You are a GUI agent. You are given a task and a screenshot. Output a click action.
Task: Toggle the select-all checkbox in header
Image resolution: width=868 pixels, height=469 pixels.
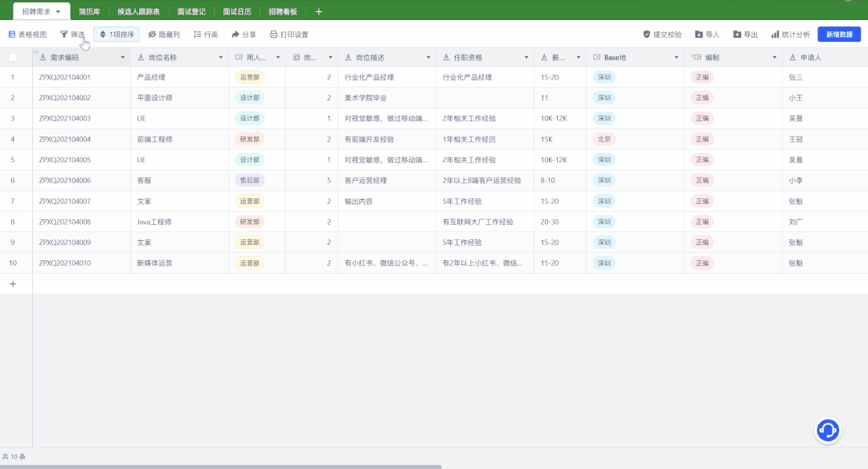point(13,58)
